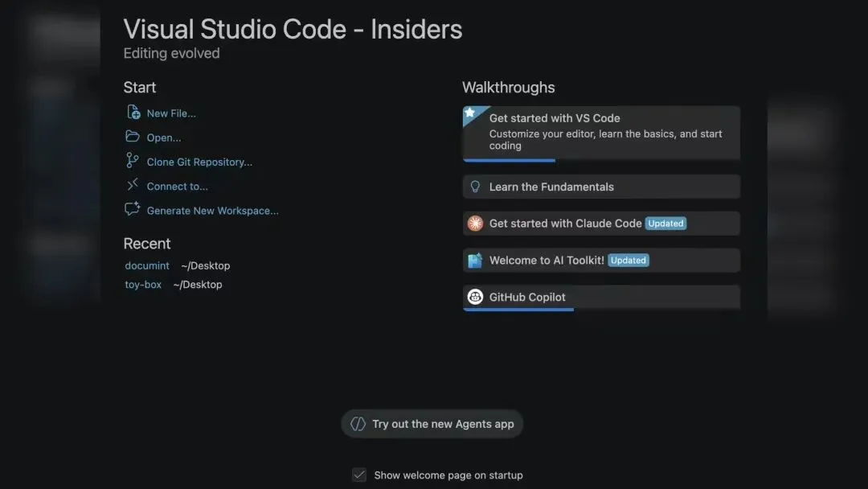The image size is (868, 489).
Task: Click the ~/Desktop path beside documint
Action: pos(206,266)
